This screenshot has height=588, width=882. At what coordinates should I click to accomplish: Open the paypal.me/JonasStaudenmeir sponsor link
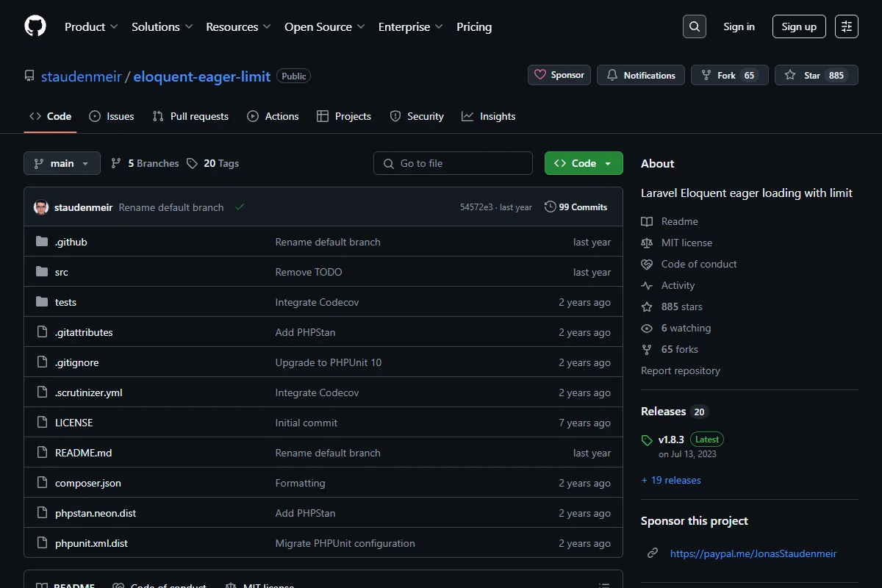[753, 553]
